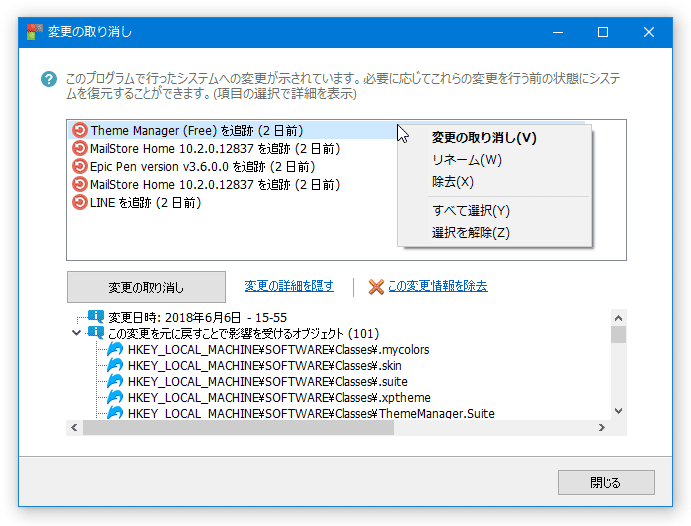Click the info icon beside この変更を元に戻すことで

[x=96, y=333]
